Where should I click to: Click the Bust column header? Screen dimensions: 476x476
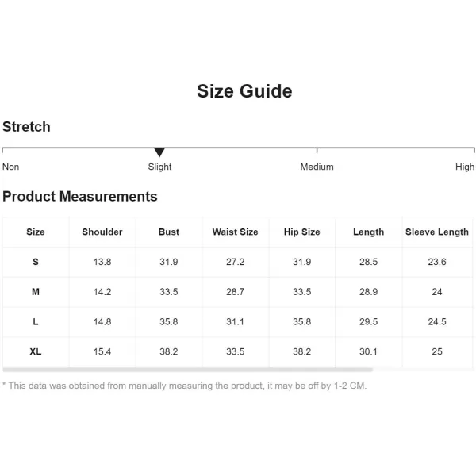pos(169,232)
